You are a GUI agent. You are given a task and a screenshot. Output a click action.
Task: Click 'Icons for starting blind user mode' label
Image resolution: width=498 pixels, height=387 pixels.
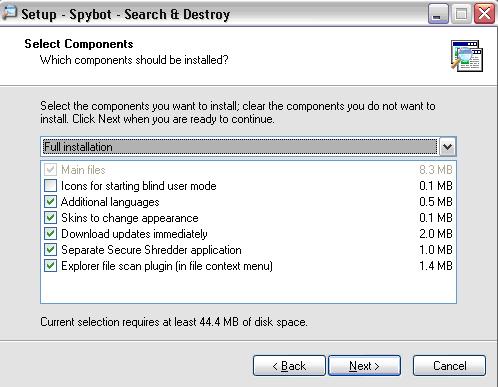coord(139,186)
